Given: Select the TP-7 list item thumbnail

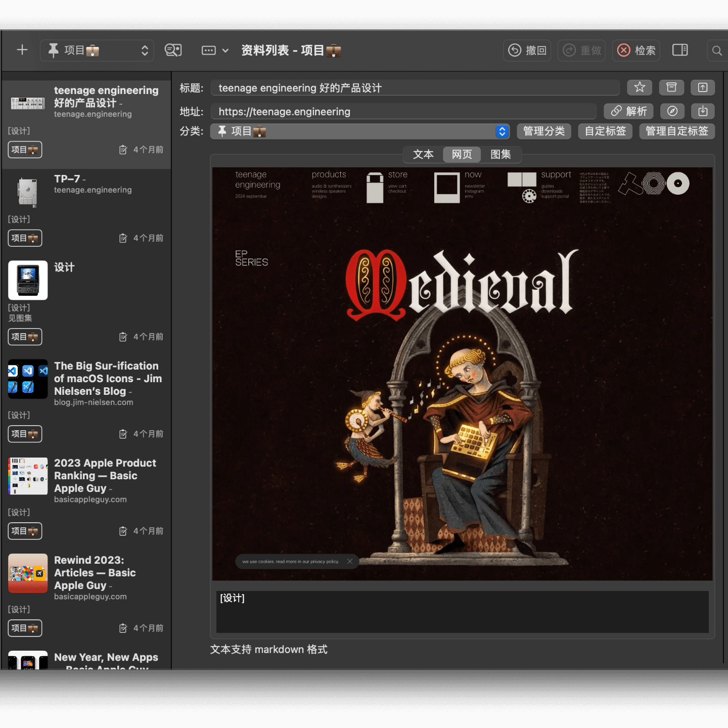Looking at the screenshot, I should point(28,192).
